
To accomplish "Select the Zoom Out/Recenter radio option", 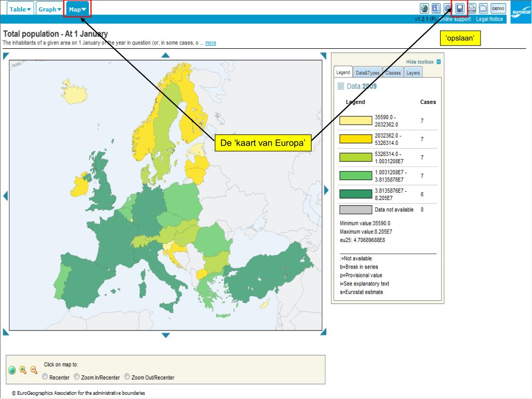I will pos(127,377).
